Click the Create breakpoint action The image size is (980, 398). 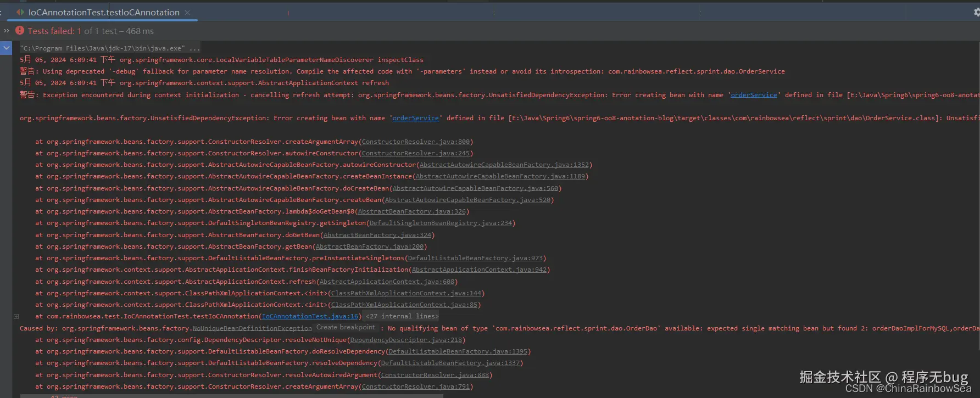(x=346, y=327)
